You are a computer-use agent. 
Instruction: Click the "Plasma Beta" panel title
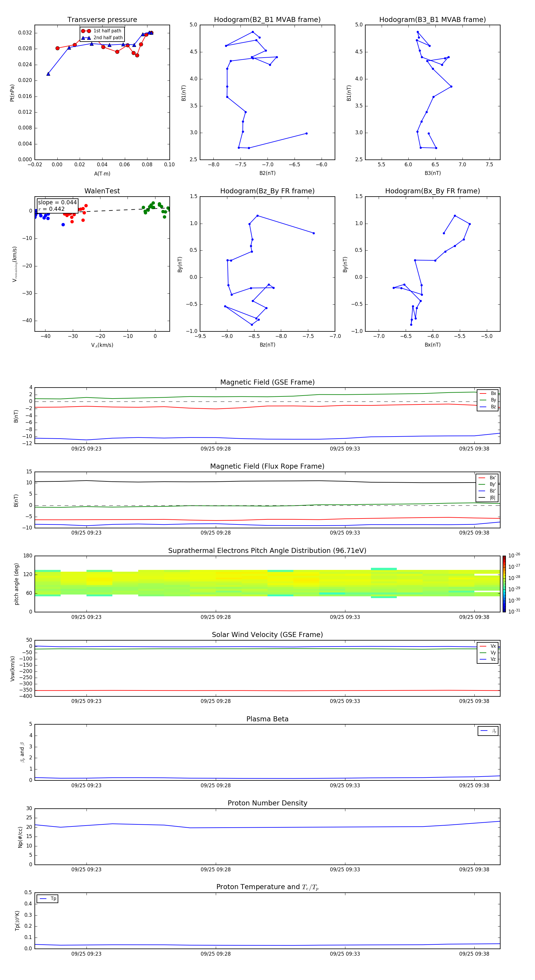(267, 719)
